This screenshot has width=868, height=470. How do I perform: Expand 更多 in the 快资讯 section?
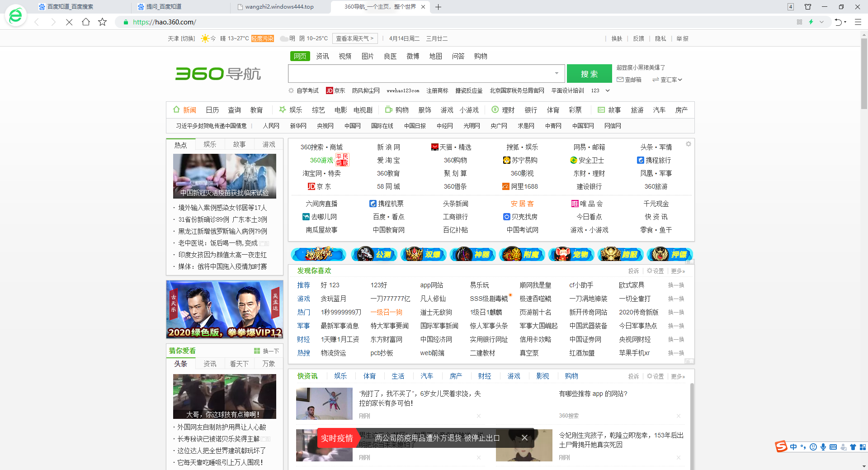point(678,376)
